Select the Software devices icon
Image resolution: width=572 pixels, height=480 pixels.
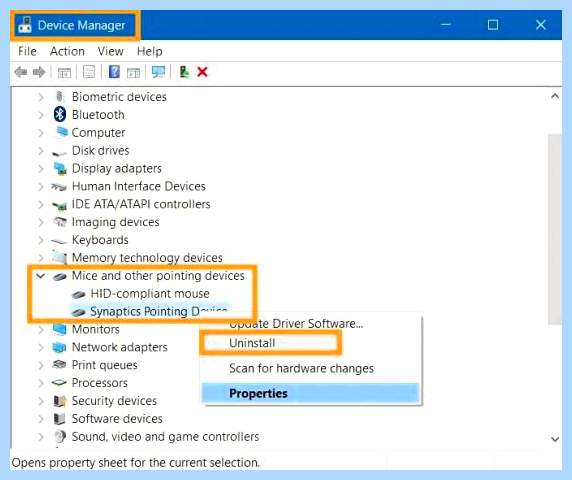[59, 418]
